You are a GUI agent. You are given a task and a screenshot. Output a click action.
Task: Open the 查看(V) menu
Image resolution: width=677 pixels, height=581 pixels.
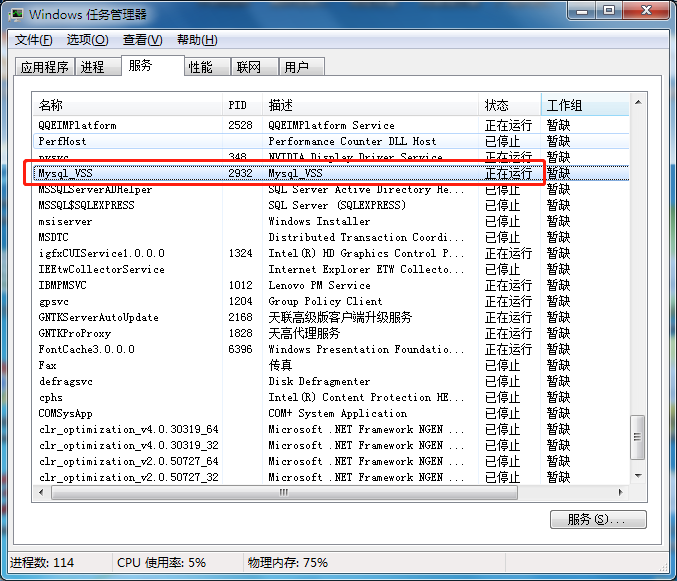pos(142,40)
